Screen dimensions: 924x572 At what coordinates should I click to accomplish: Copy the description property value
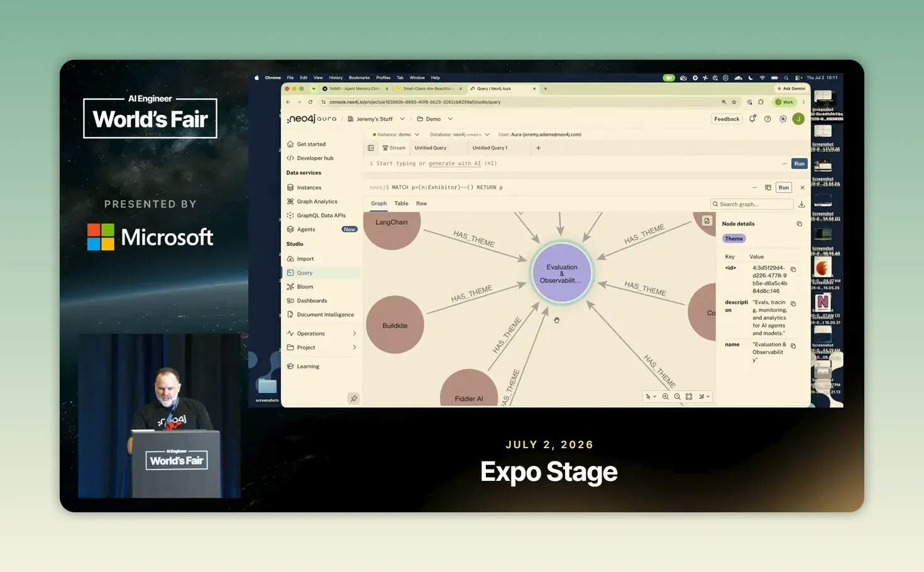tap(793, 304)
